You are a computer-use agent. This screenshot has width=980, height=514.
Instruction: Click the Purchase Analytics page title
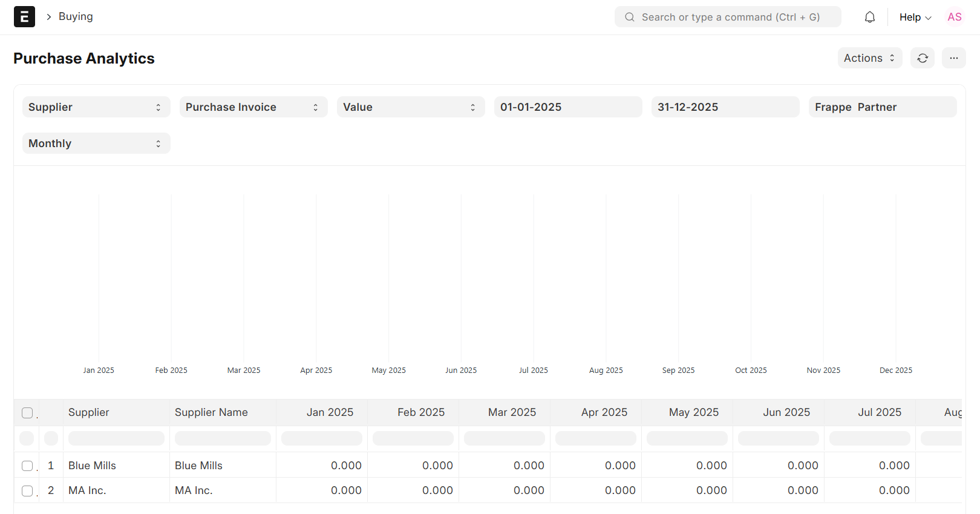[84, 58]
